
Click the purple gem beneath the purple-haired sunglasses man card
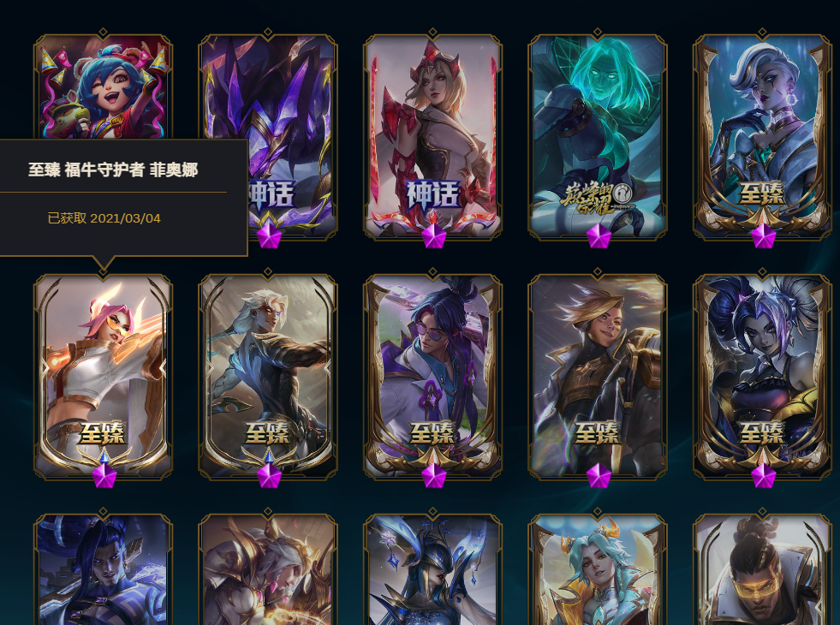click(433, 475)
